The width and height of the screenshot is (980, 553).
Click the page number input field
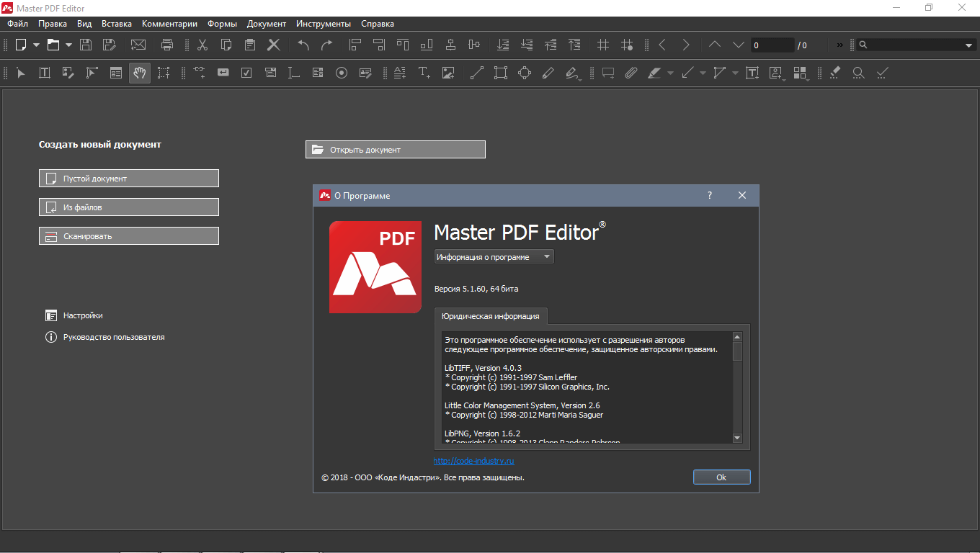[772, 45]
